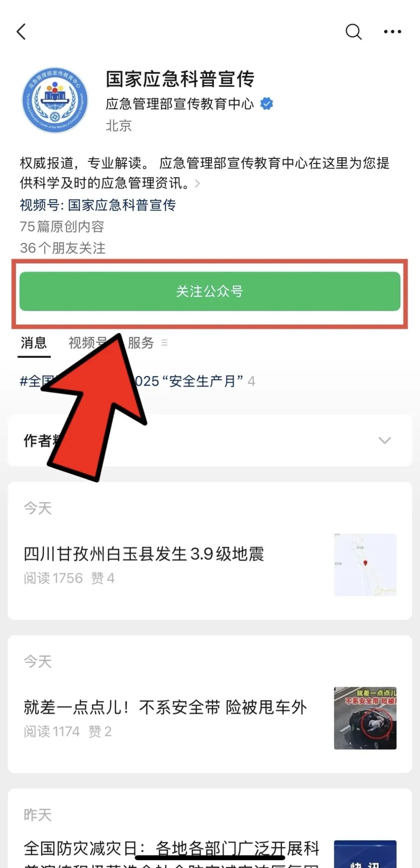Expand the account description arrow
420x868 pixels.
197,183
